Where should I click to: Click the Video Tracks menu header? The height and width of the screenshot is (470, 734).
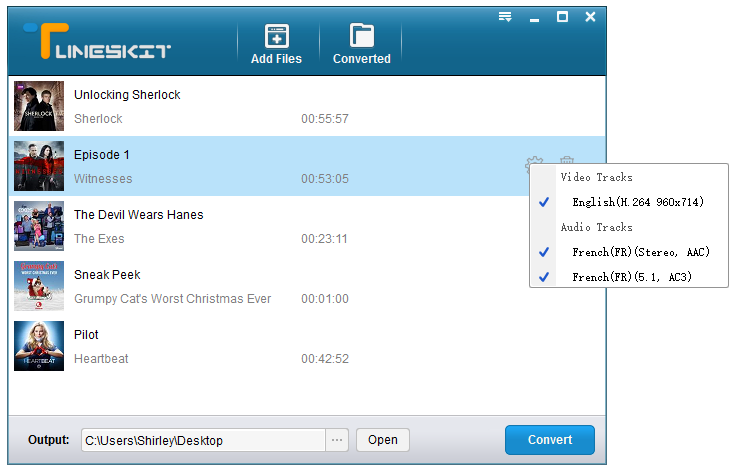(596, 177)
